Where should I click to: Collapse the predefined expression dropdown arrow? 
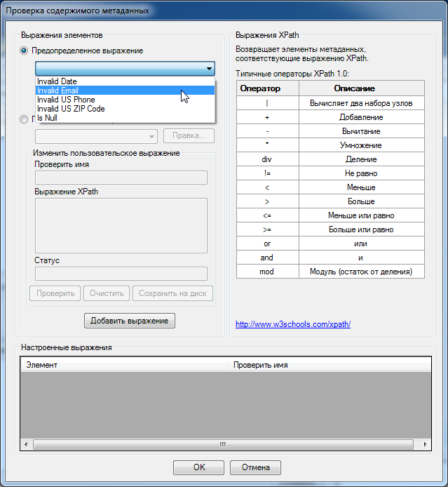209,69
